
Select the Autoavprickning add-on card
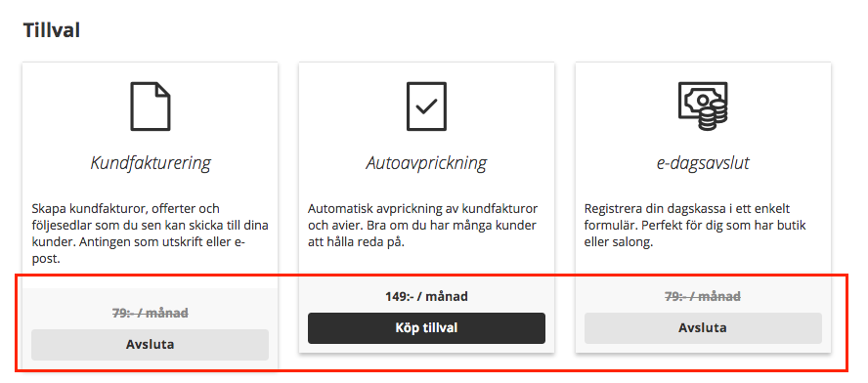(426, 207)
